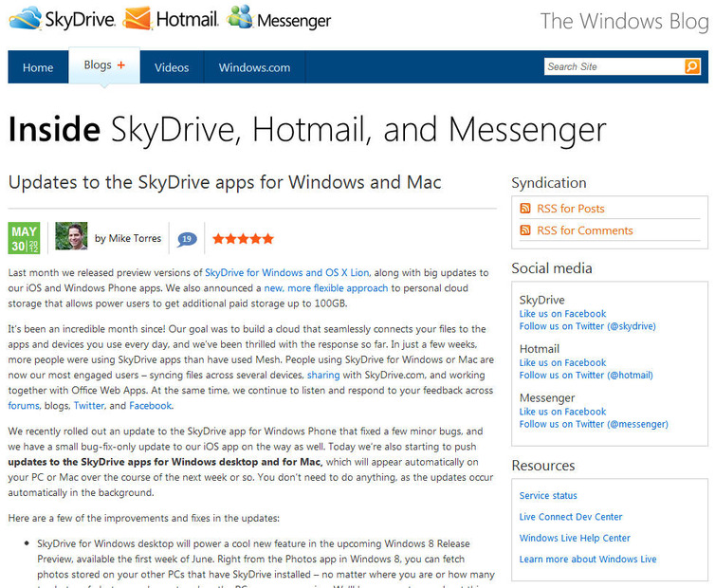Viewport: 715px width, 588px height.
Task: Open Learn more about Windows Live link
Action: point(588,560)
